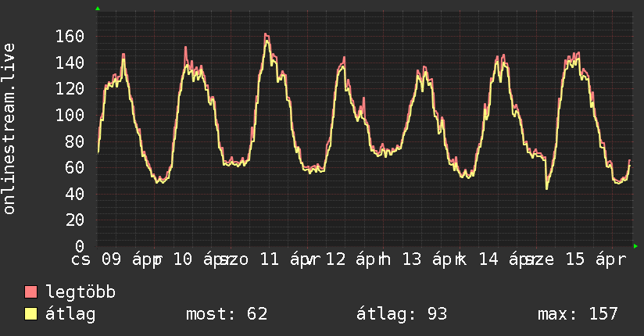Click the red legtöbb legend swatch
The width and height of the screenshot is (644, 336).
click(31, 293)
